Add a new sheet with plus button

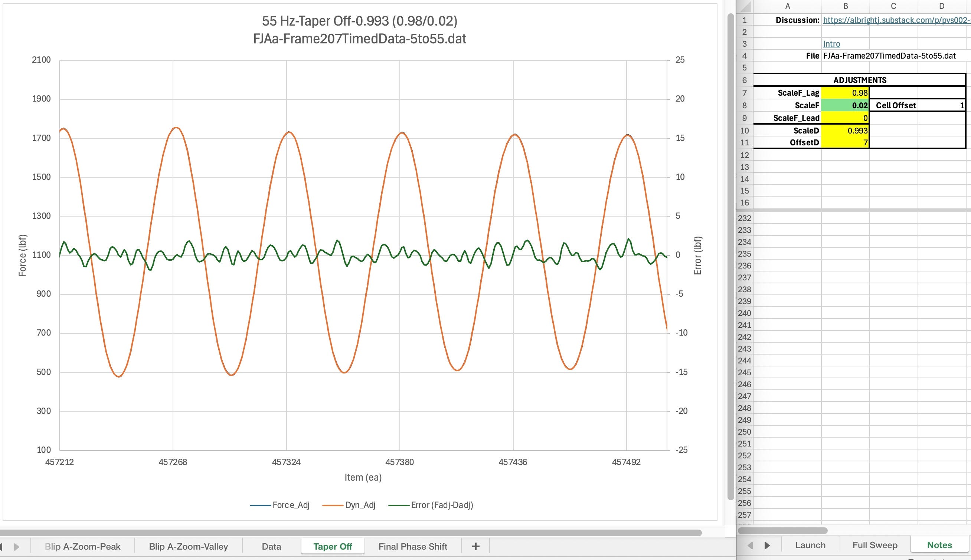tap(476, 546)
